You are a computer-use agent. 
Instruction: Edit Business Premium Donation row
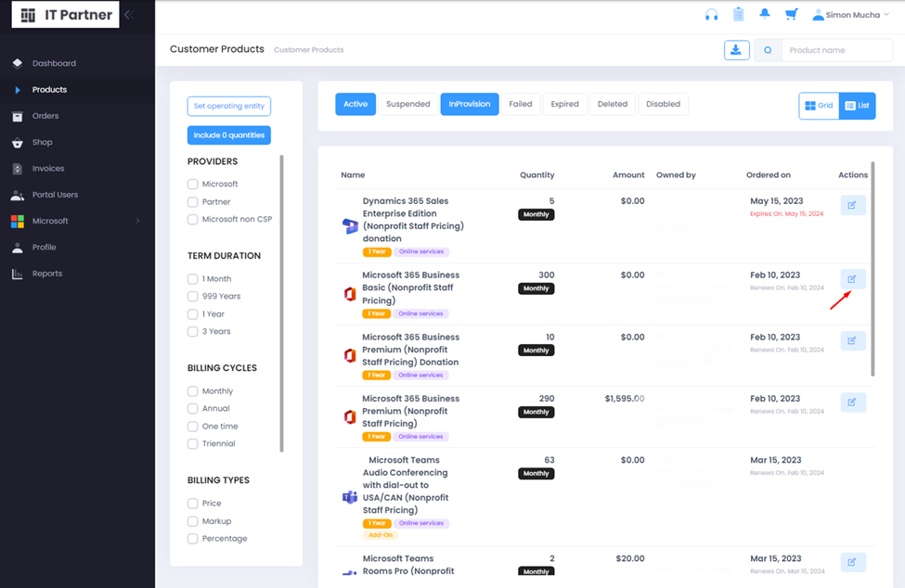click(852, 340)
